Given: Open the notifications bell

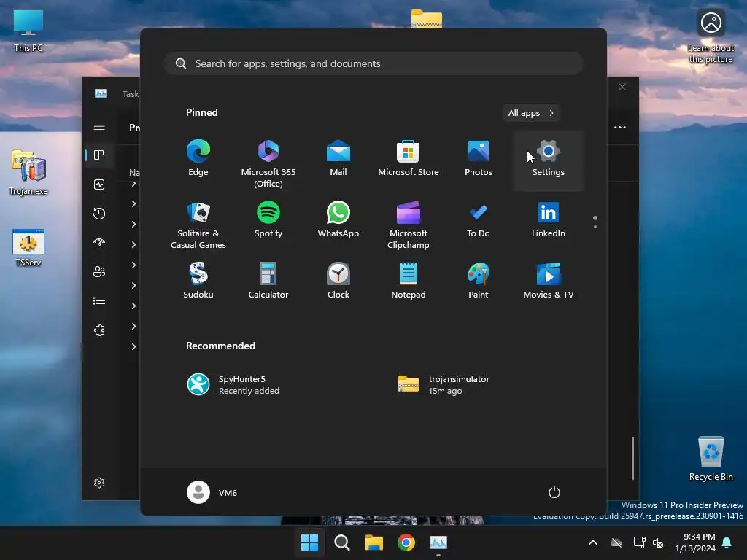Looking at the screenshot, I should [x=727, y=542].
